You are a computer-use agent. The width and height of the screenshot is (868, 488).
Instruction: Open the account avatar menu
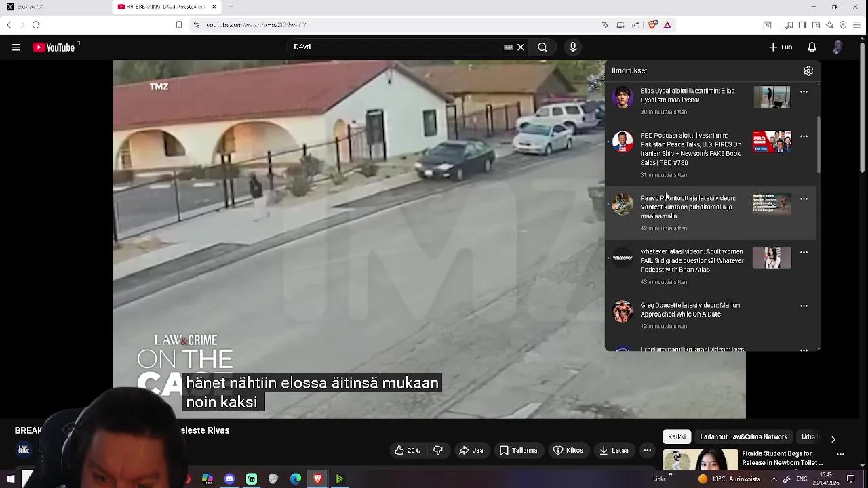(837, 47)
